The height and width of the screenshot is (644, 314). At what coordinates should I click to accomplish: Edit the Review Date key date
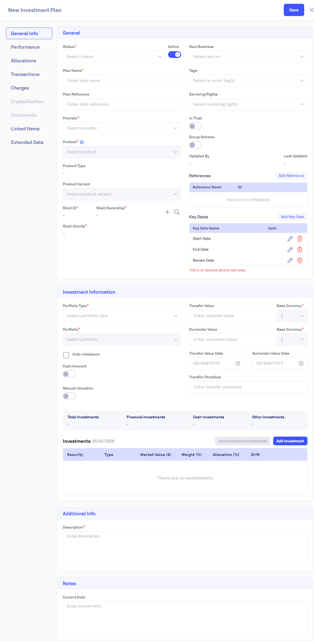[x=290, y=260]
